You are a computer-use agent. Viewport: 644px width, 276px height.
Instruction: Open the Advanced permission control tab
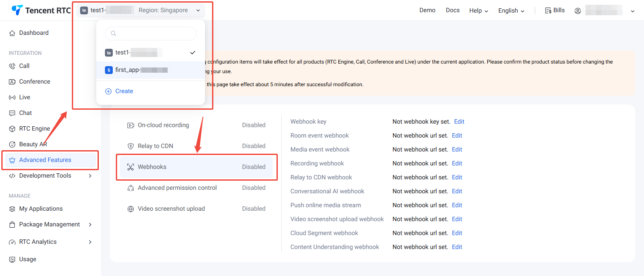tap(177, 188)
